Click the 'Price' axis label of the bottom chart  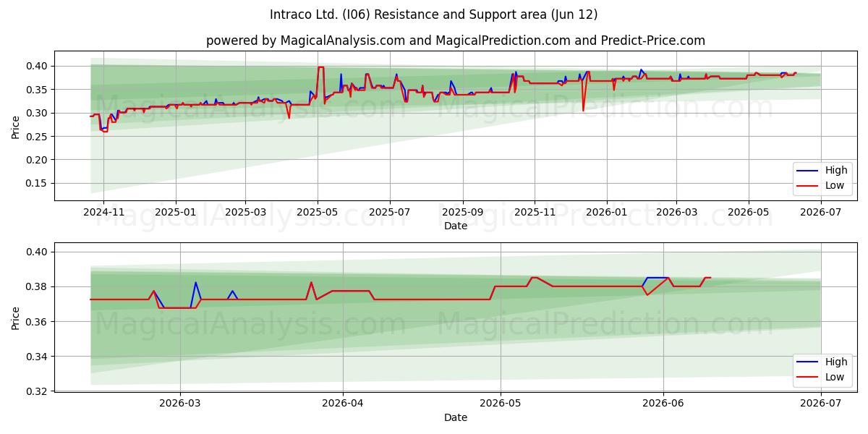(16, 319)
